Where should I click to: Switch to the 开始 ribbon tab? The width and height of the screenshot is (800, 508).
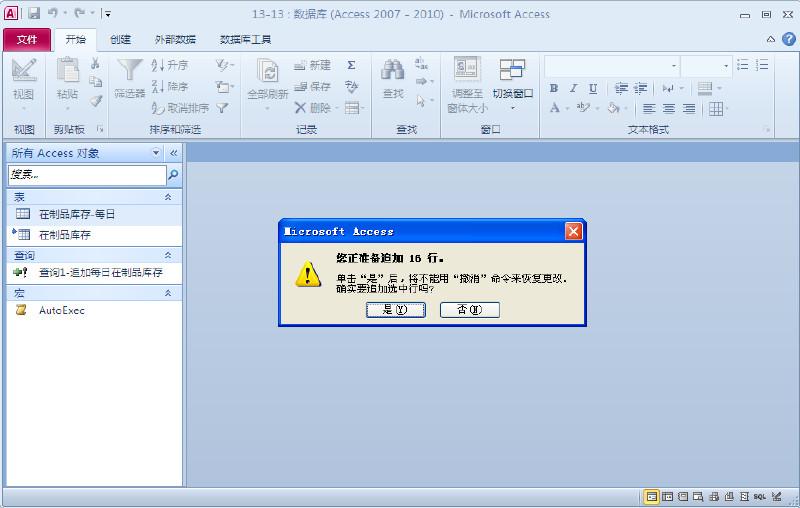point(76,39)
